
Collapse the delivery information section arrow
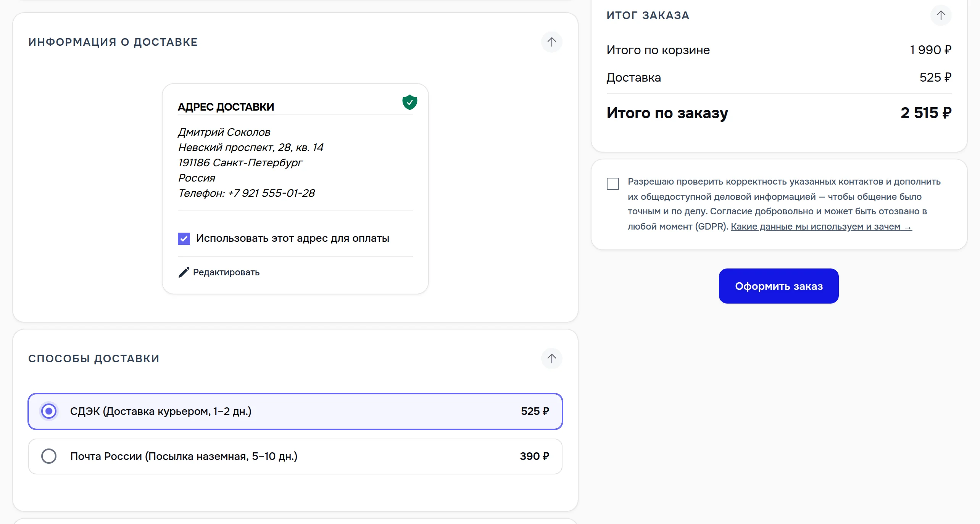coord(551,42)
